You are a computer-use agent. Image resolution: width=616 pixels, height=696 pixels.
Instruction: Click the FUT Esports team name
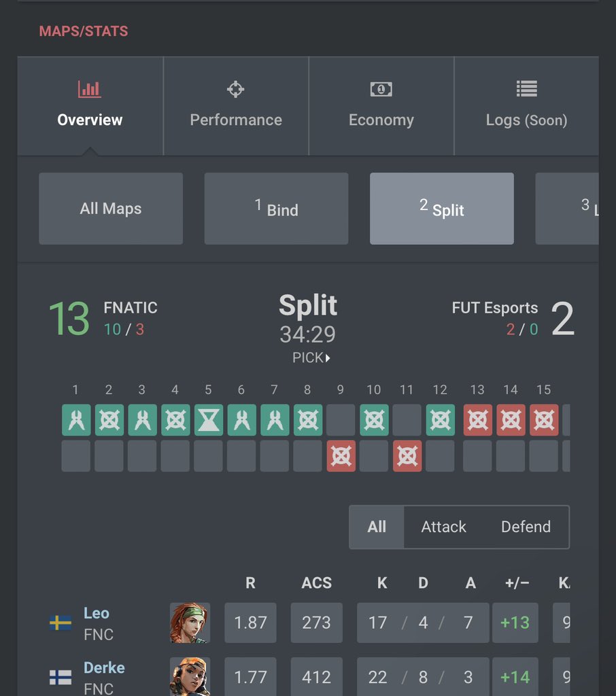coord(495,308)
